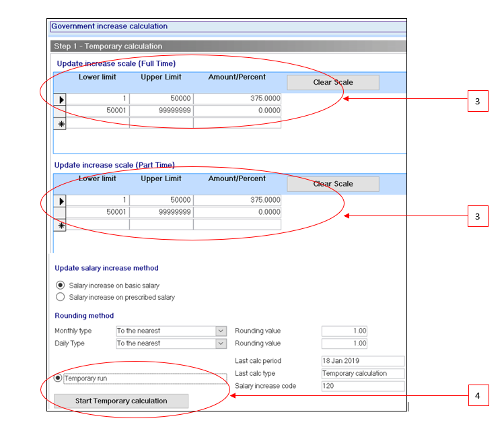Expand the Daily Type rounding dropdown
This screenshot has width=504, height=431.
221,343
